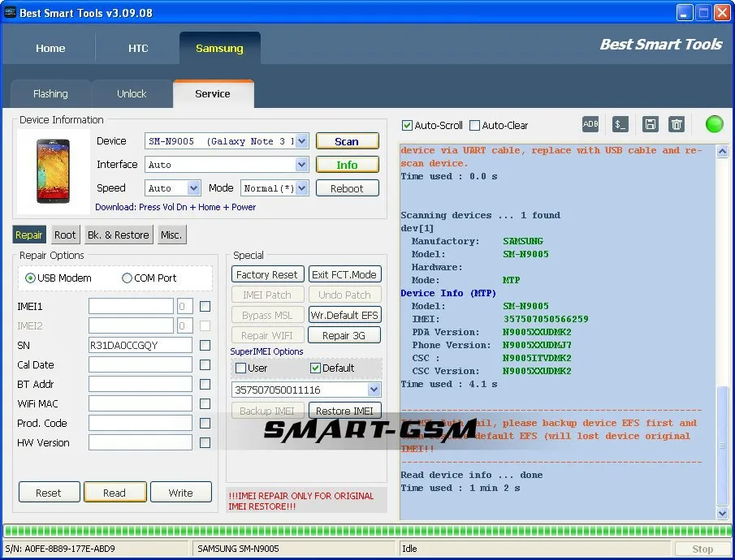Screen dimensions: 735x560
Task: Click the log scrollbar down arrow
Action: pos(722,513)
